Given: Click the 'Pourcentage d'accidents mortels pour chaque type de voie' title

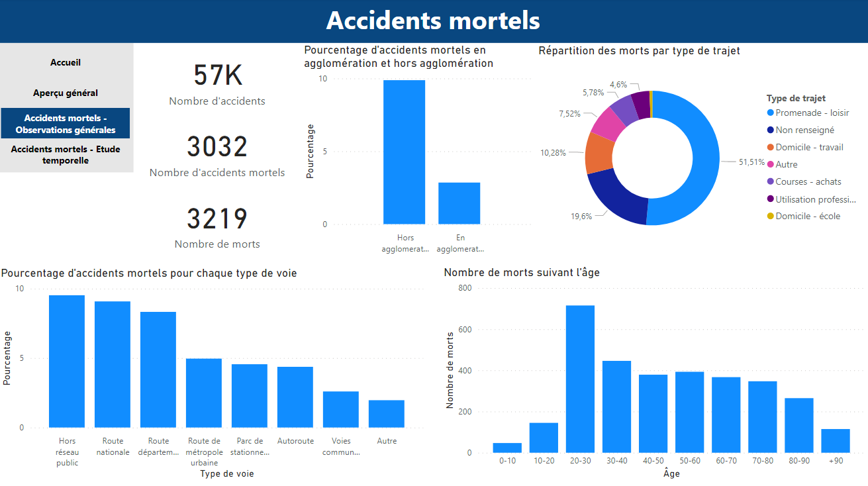Looking at the screenshot, I should pyautogui.click(x=149, y=273).
